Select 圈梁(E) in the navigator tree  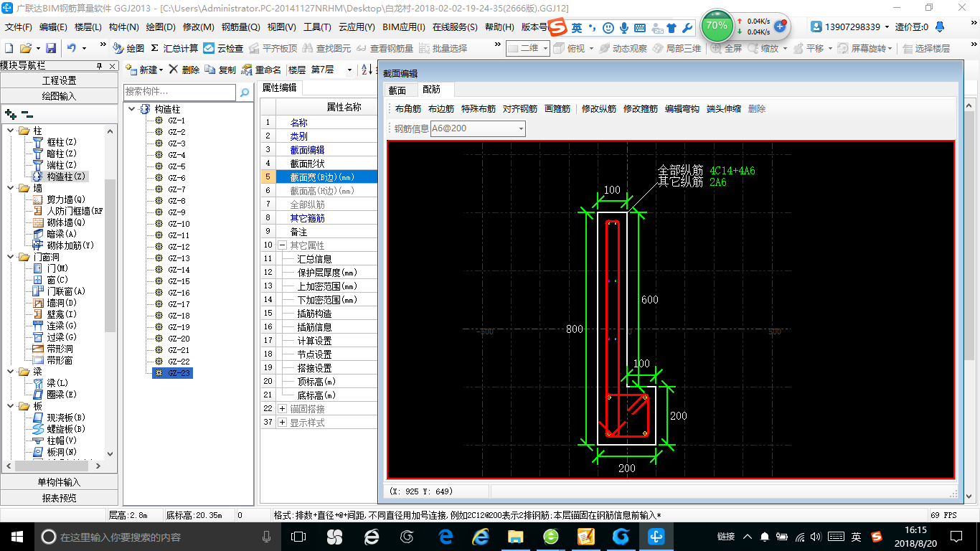[62, 395]
